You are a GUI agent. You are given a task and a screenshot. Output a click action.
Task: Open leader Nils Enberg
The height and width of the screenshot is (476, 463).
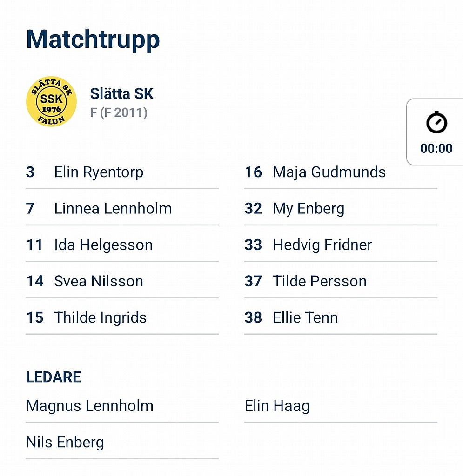[122, 443]
